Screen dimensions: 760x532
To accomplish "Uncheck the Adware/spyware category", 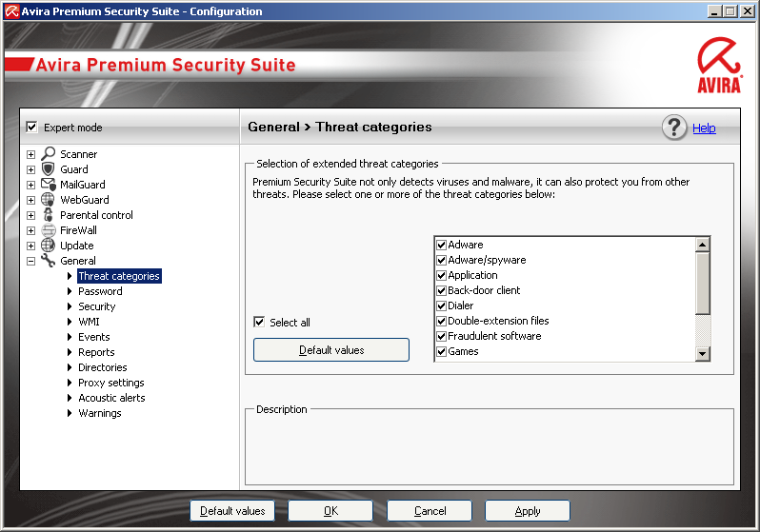I will click(441, 260).
